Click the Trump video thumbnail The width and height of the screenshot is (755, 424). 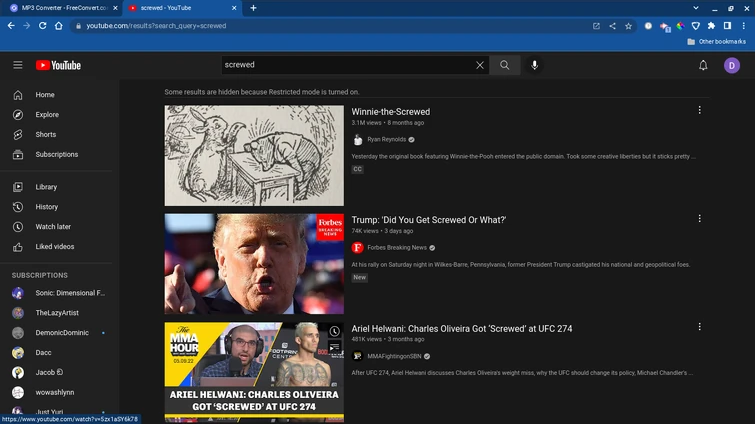(x=254, y=264)
